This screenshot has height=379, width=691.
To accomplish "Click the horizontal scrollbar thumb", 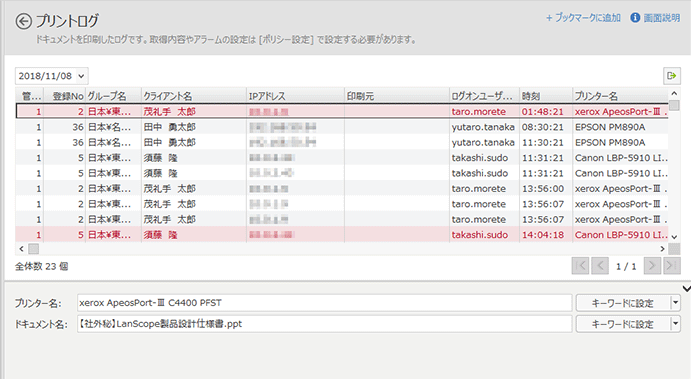I will coord(33,249).
